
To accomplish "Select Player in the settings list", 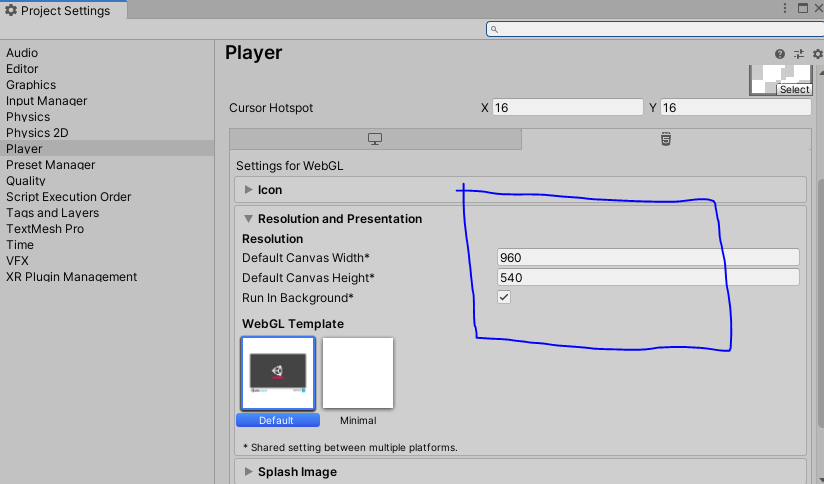I will [107, 149].
